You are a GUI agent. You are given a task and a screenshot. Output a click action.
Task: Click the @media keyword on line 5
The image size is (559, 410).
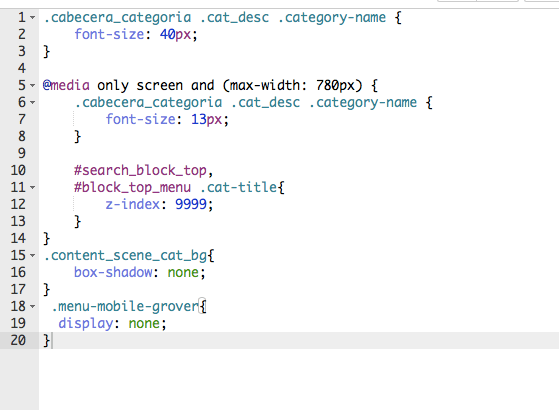point(66,86)
